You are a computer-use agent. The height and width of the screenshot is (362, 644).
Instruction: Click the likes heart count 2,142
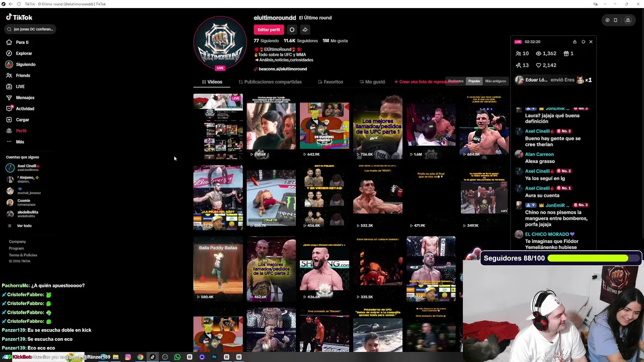(x=546, y=65)
